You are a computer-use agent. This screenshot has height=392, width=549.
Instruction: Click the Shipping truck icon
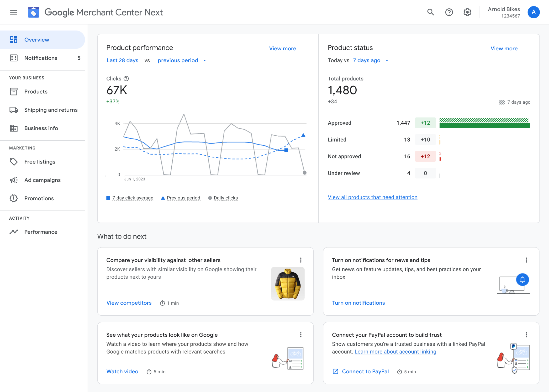point(14,110)
